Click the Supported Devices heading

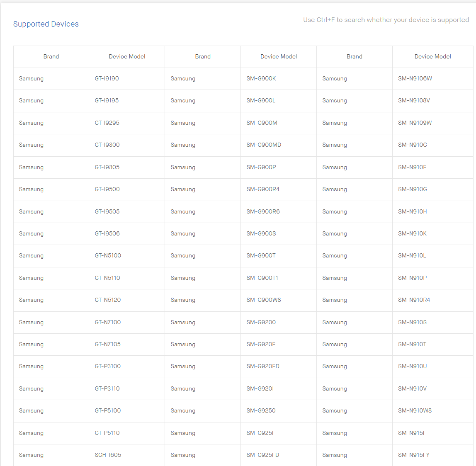point(46,24)
